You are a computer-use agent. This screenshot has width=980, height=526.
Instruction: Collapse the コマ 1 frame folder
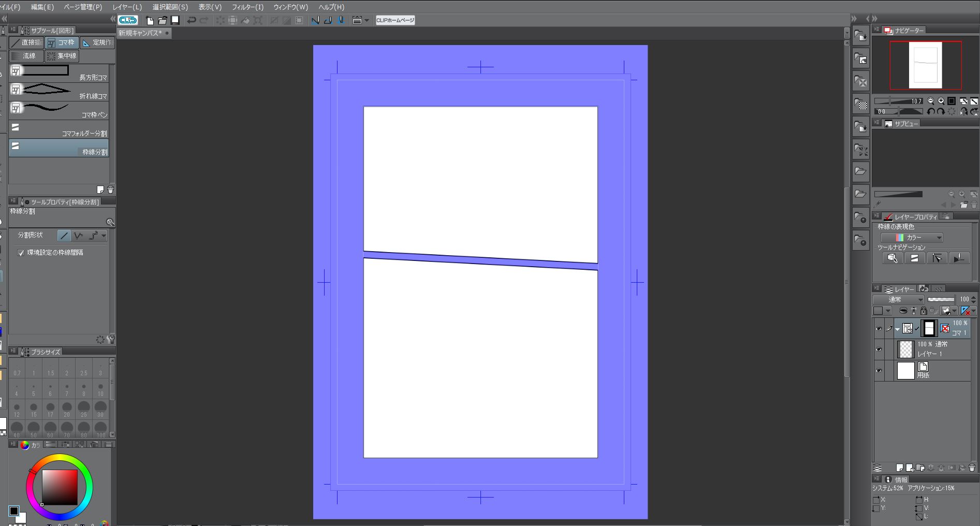point(898,329)
